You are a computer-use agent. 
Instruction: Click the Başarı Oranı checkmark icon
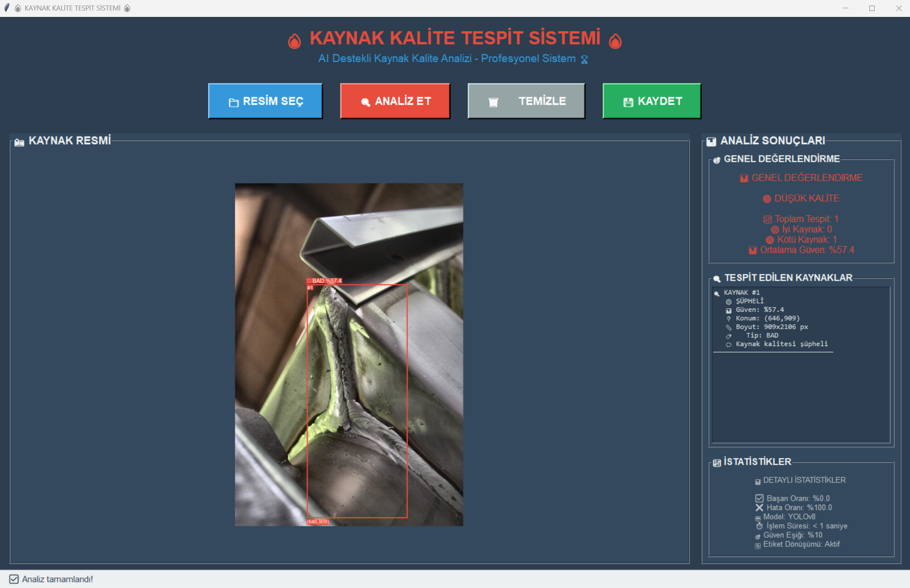click(x=759, y=498)
